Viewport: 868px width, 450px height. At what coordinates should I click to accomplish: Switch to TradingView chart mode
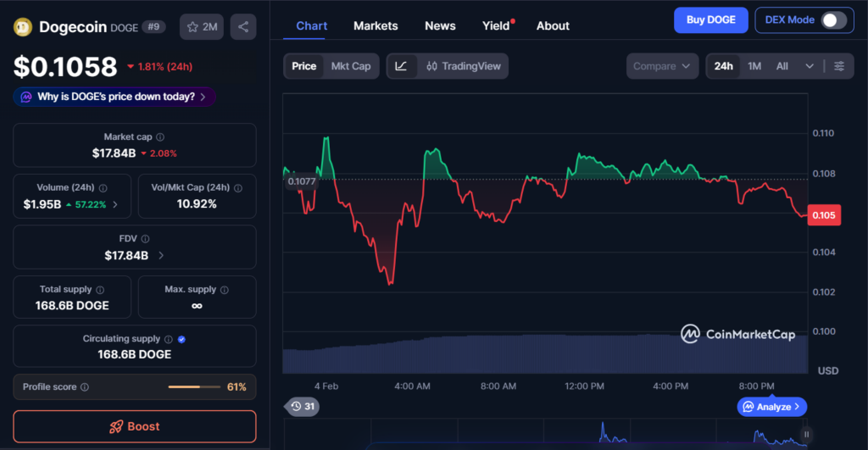[464, 66]
